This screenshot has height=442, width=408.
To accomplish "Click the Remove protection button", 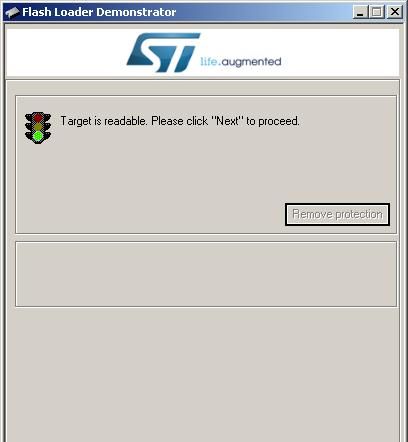I will (x=337, y=214).
